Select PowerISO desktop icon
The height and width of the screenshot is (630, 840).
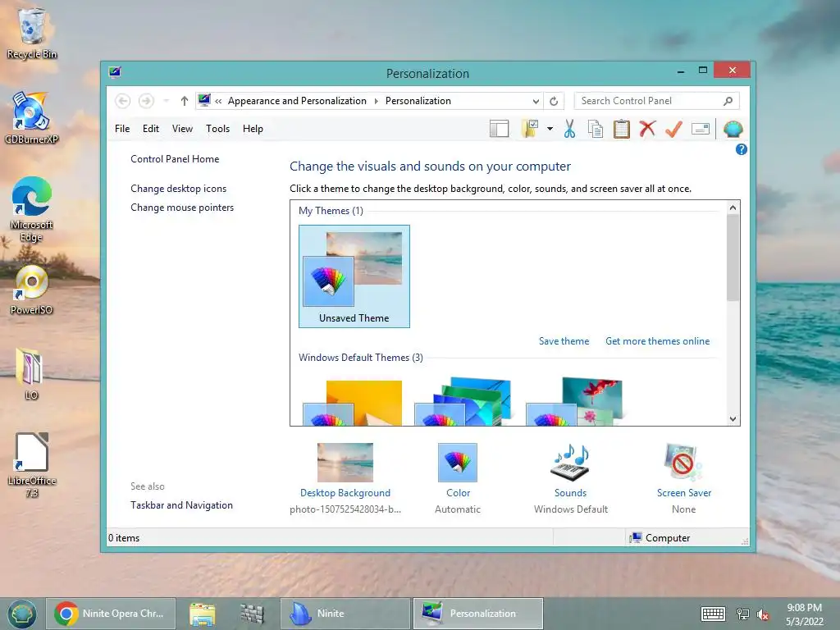coord(31,290)
